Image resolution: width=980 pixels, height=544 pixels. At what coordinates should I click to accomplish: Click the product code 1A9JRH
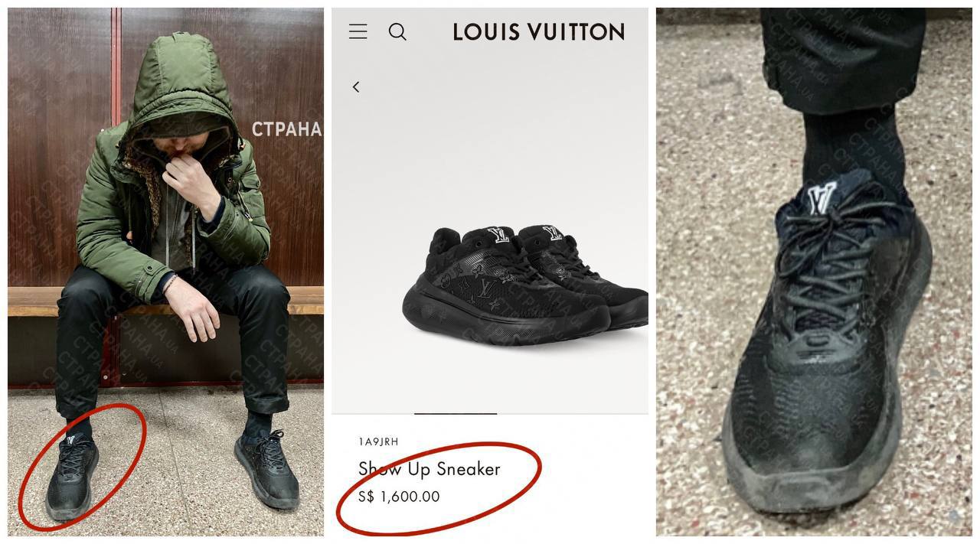378,441
